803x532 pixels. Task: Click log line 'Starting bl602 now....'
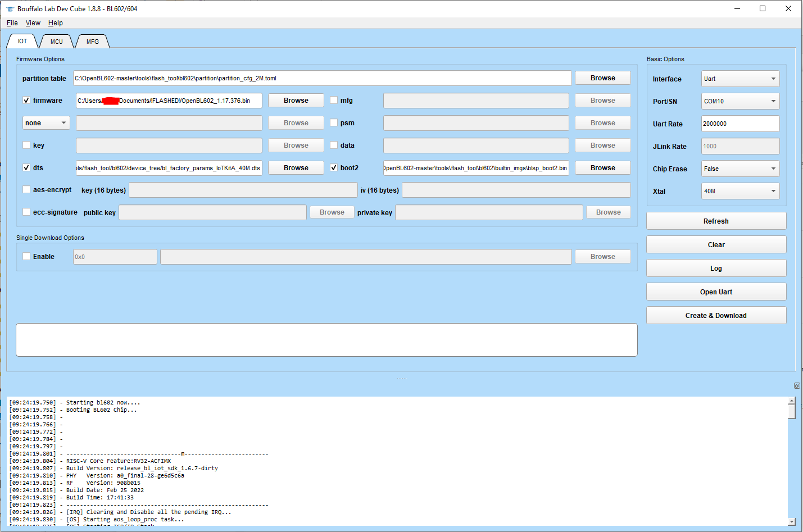coord(75,403)
